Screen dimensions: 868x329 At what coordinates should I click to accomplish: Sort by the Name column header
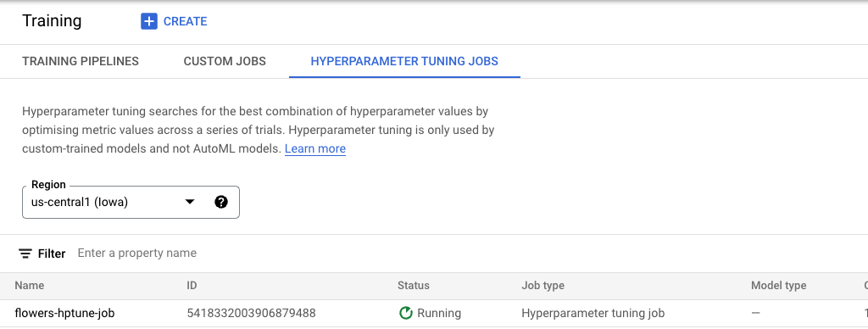tap(30, 286)
